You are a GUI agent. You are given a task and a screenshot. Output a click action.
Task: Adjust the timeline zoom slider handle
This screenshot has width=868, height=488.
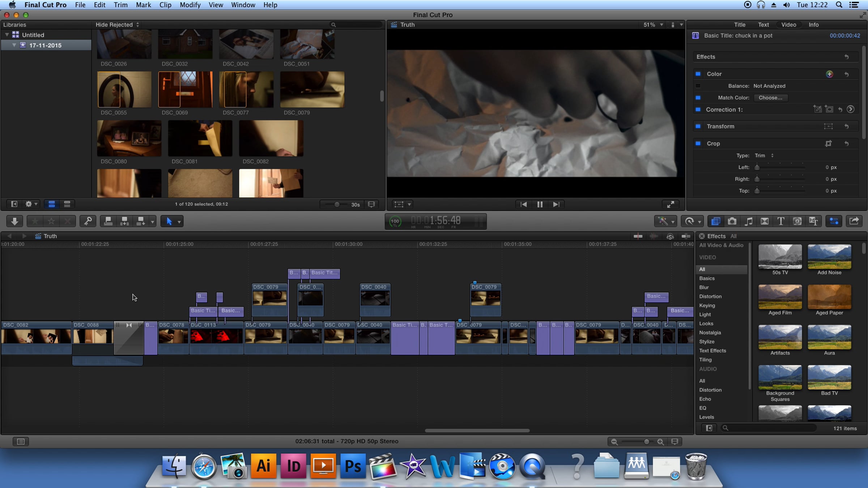(646, 442)
